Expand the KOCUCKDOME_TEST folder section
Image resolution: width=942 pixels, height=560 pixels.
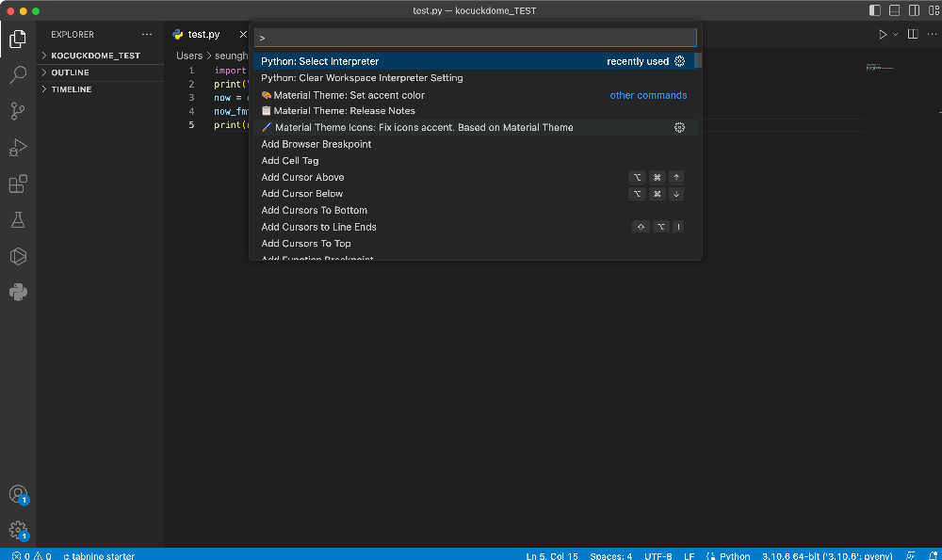pyautogui.click(x=100, y=56)
